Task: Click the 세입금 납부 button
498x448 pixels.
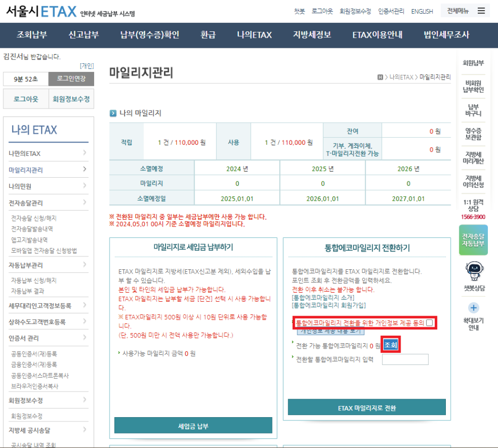Action: pos(193,426)
